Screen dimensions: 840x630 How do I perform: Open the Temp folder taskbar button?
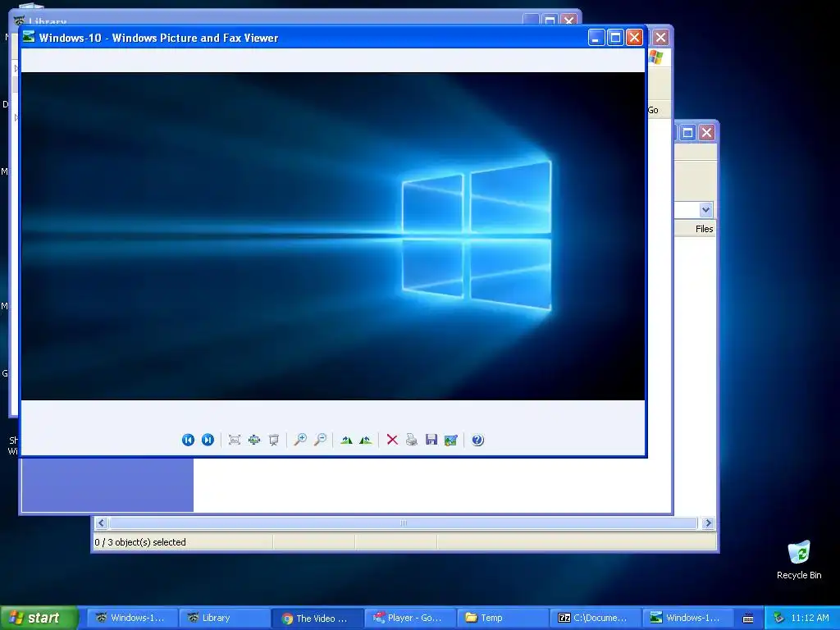(x=503, y=618)
